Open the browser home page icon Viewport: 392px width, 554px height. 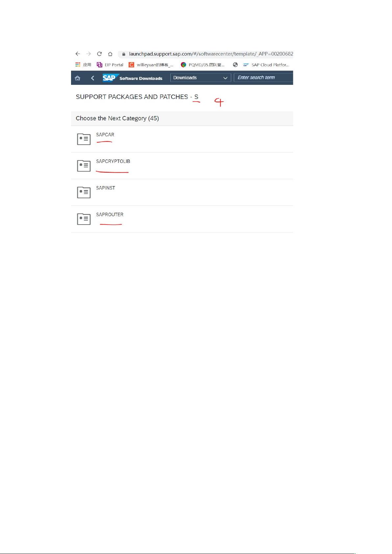click(x=110, y=54)
